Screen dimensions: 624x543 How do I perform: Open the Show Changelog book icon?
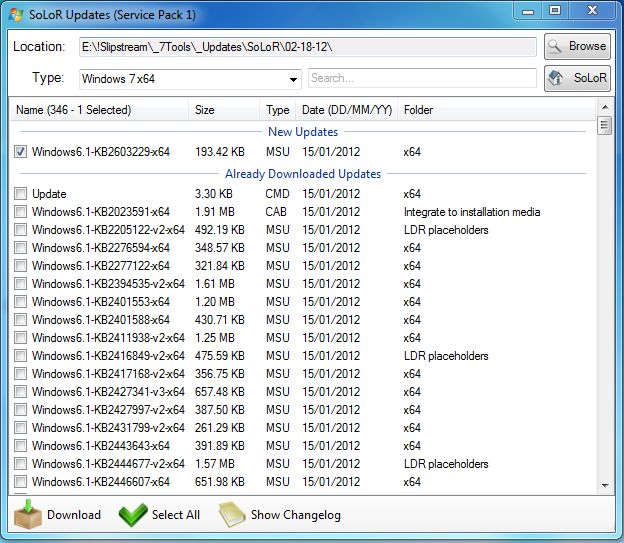(232, 515)
